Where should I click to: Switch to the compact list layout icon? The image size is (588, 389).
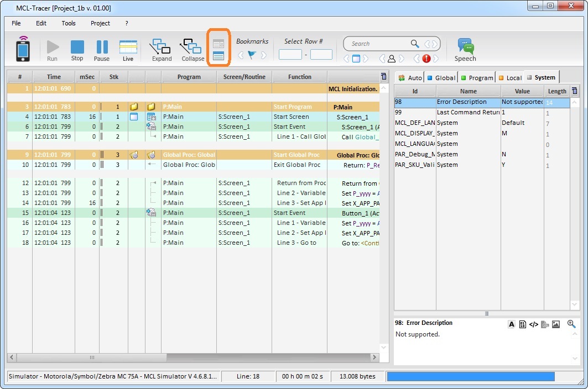pos(218,56)
